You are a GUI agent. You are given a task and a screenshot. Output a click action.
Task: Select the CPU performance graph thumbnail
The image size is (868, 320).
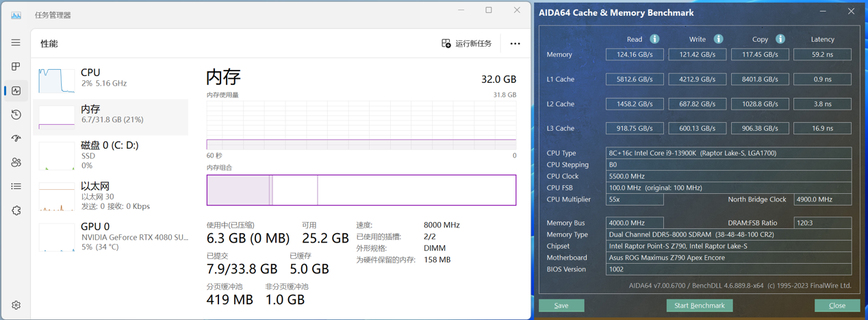tap(57, 81)
